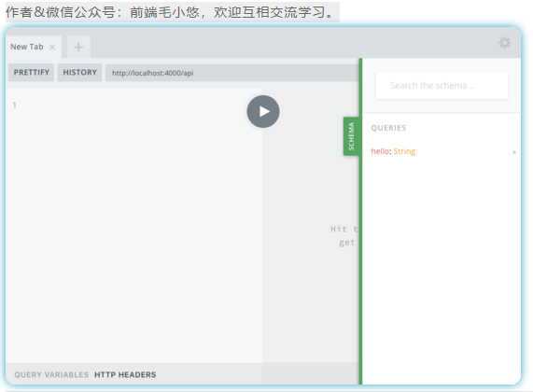This screenshot has width=533, height=392.
Task: Add a new tab with plus icon
Action: 78,47
